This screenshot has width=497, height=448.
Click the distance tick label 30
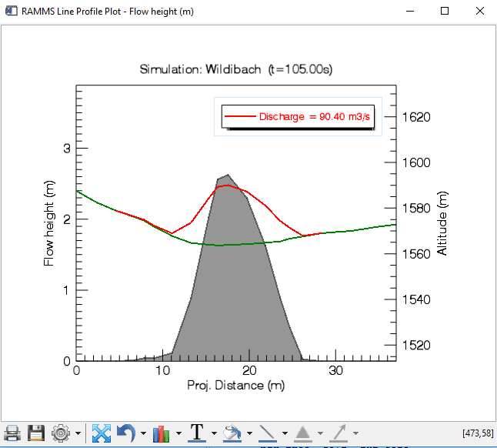pyautogui.click(x=335, y=370)
